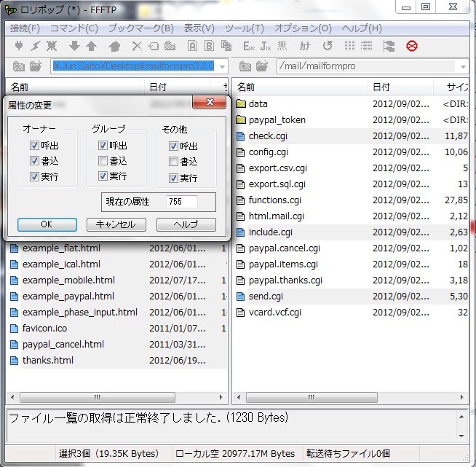Select send.cgi in remote list

tap(266, 297)
